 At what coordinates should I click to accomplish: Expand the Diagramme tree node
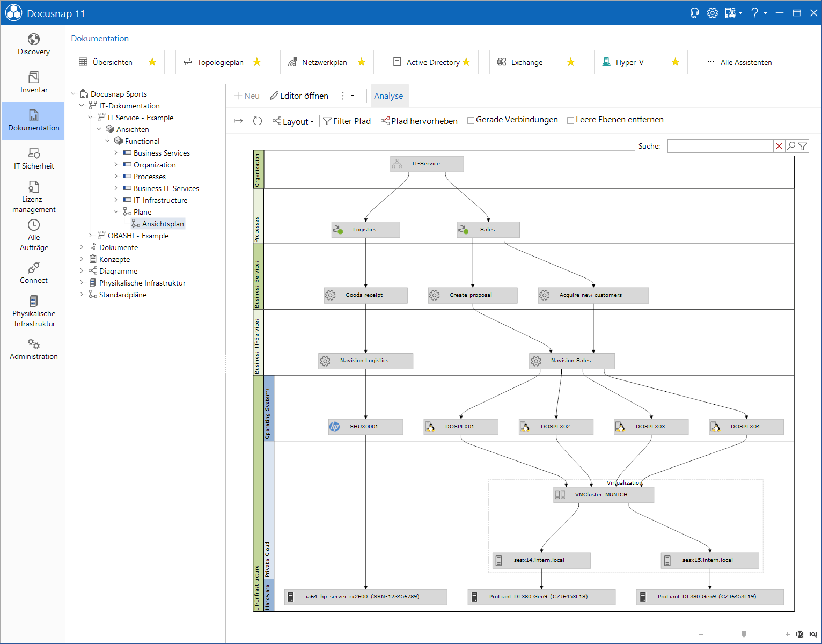point(82,270)
